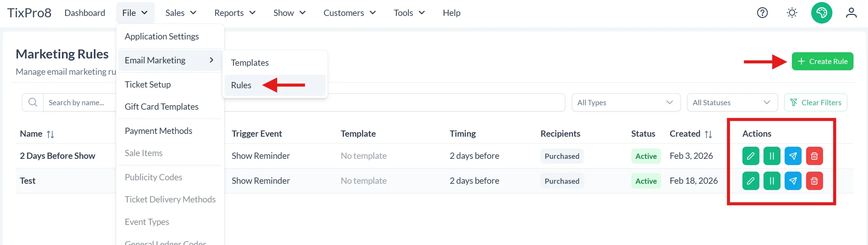Screen dimensions: 868x245
Task: Click the TixPro8 logo
Action: click(29, 13)
